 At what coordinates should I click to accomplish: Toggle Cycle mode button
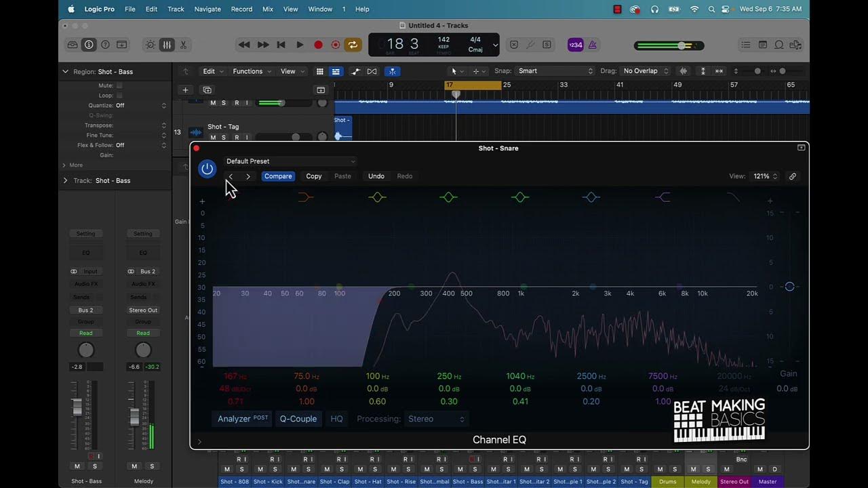point(353,45)
